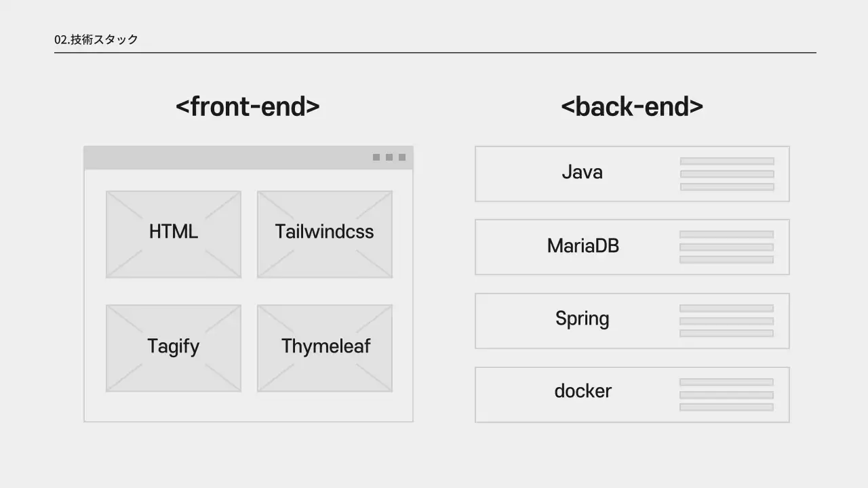The height and width of the screenshot is (488, 868).
Task: Click the HTML image placeholder tile
Action: 174,234
